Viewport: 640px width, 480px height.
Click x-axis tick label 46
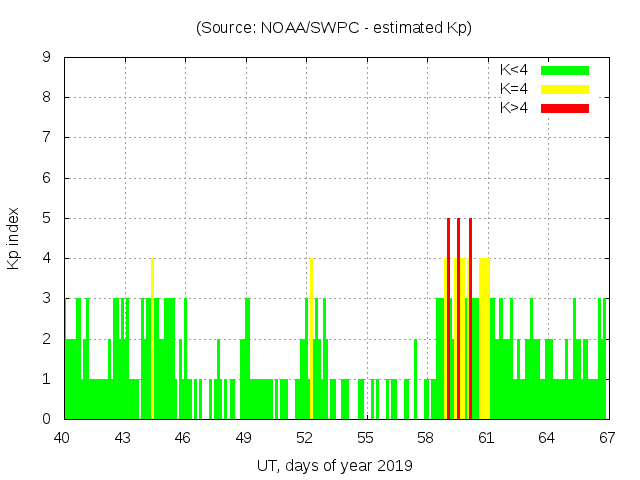click(x=183, y=438)
